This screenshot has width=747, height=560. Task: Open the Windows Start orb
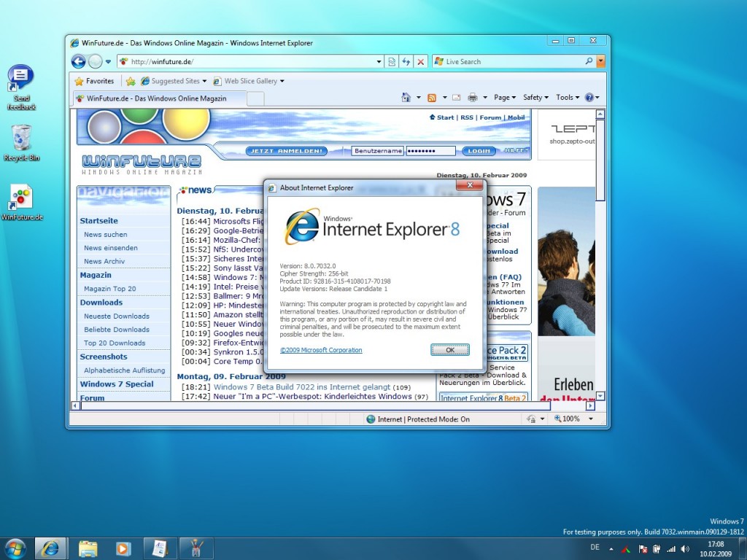pos(15,548)
